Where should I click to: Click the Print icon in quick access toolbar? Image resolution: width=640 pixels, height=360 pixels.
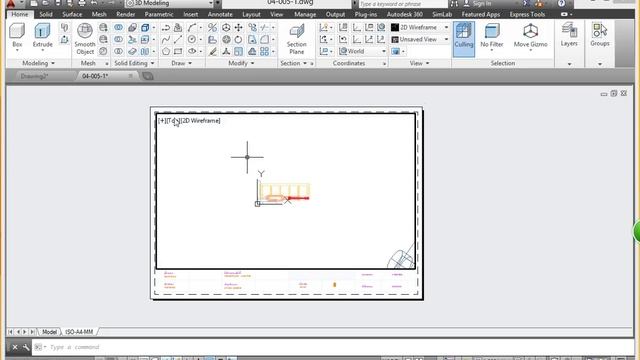coord(82,3)
